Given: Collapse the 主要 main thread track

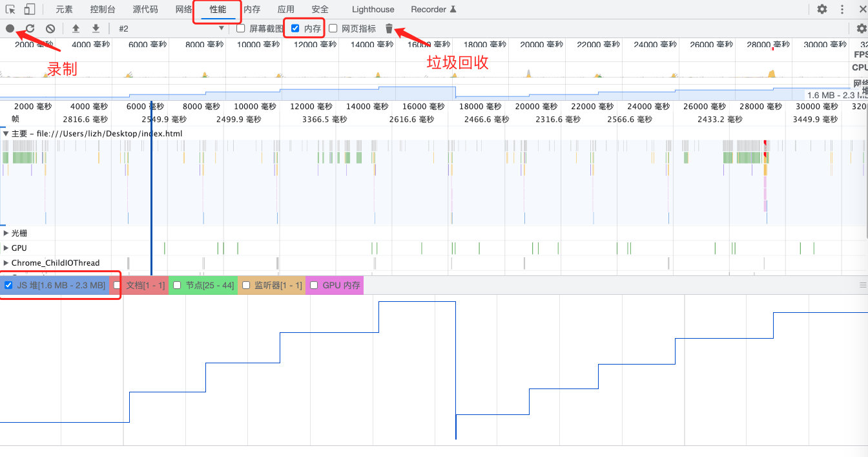Looking at the screenshot, I should coord(6,134).
